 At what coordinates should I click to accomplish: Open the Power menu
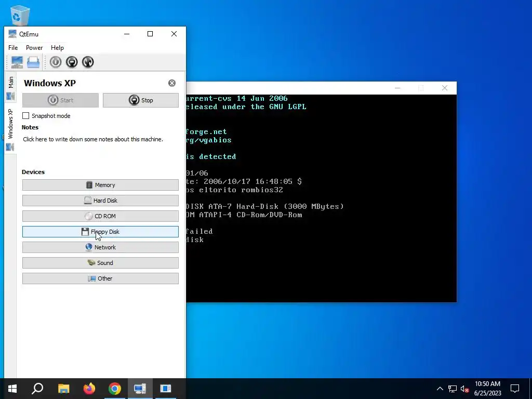(x=34, y=48)
